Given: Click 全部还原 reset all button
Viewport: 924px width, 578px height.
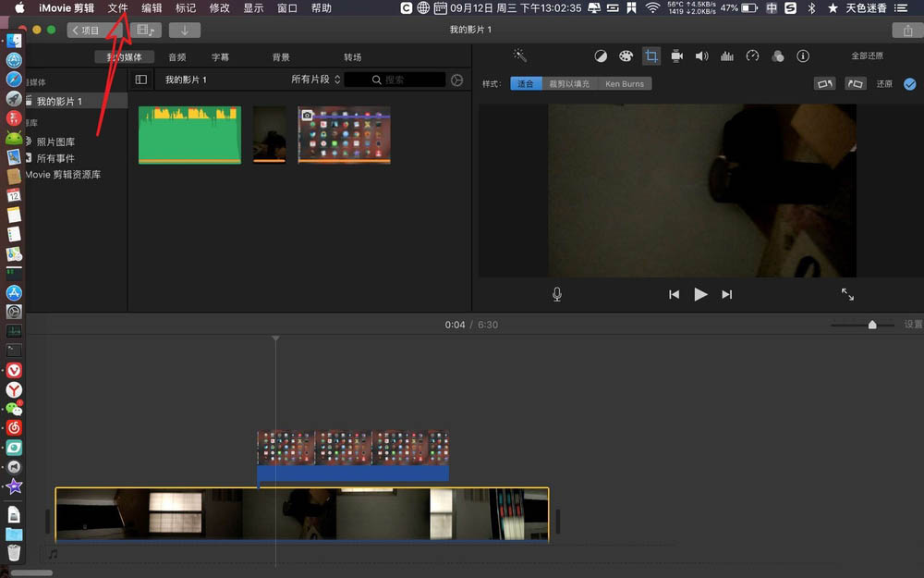Looking at the screenshot, I should click(x=867, y=55).
